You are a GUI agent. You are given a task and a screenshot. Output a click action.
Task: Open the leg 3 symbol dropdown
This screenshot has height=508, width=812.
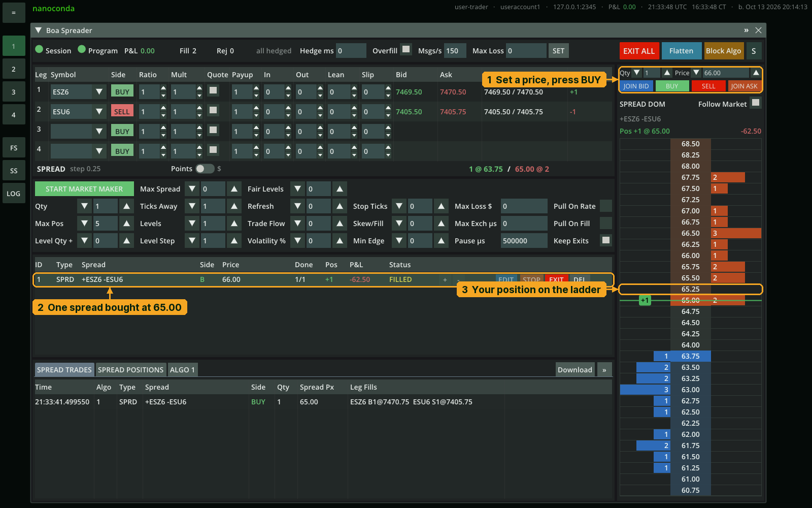[x=99, y=132]
